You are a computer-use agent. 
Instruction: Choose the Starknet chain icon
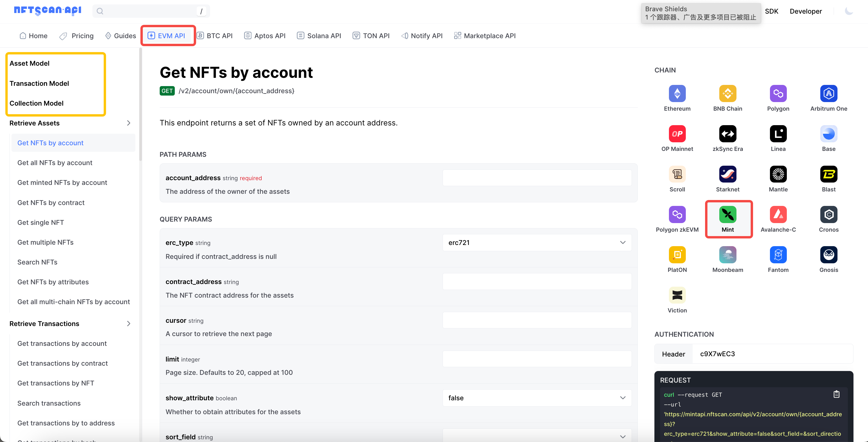[x=728, y=174]
